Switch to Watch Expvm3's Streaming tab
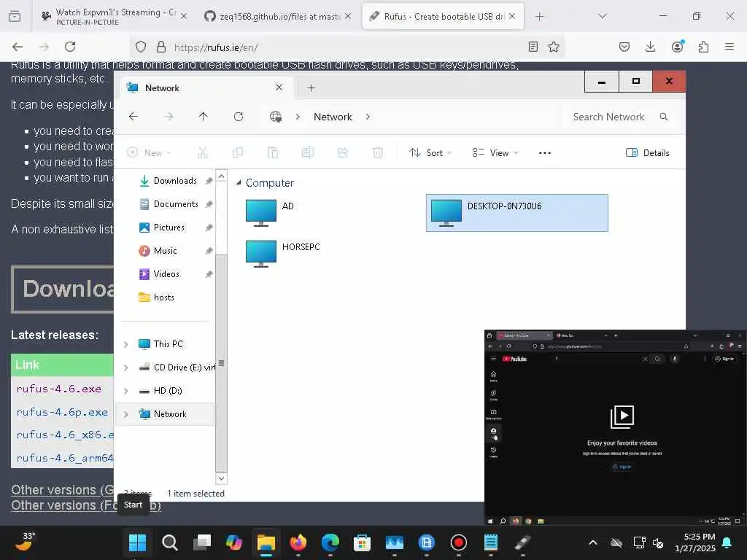 click(113, 16)
